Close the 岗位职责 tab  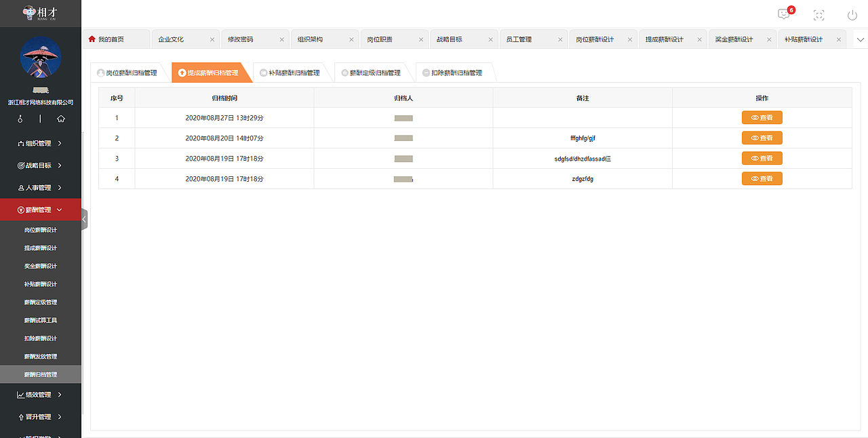pos(421,39)
